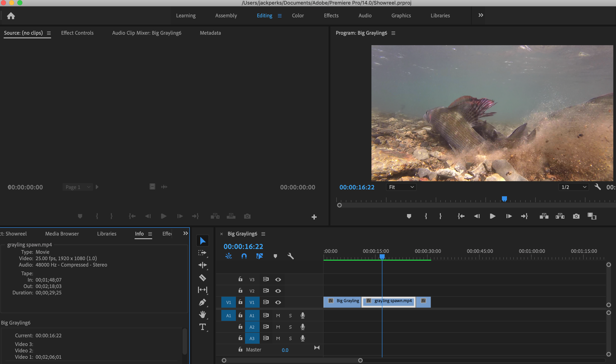The image size is (616, 364).
Task: Open the 1/2 playback resolution dropdown
Action: [573, 187]
